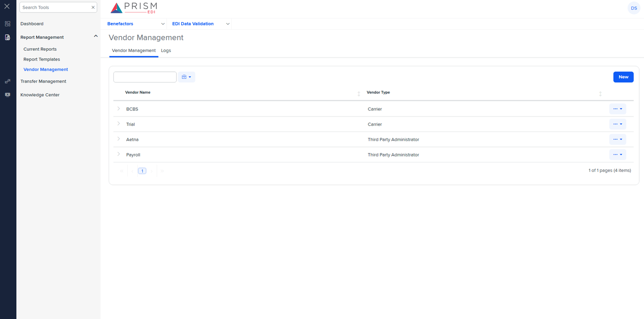Image resolution: width=644 pixels, height=319 pixels.
Task: Expand the BCBS vendor row
Action: coord(118,109)
